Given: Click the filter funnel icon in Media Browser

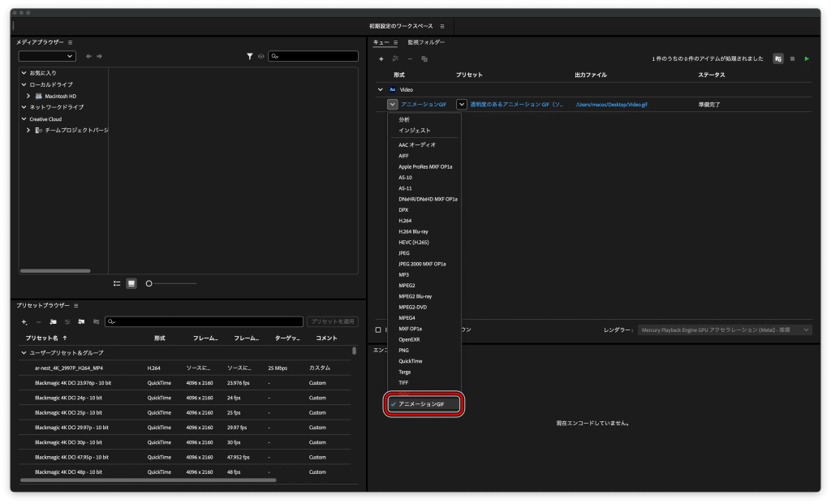Looking at the screenshot, I should pyautogui.click(x=250, y=56).
